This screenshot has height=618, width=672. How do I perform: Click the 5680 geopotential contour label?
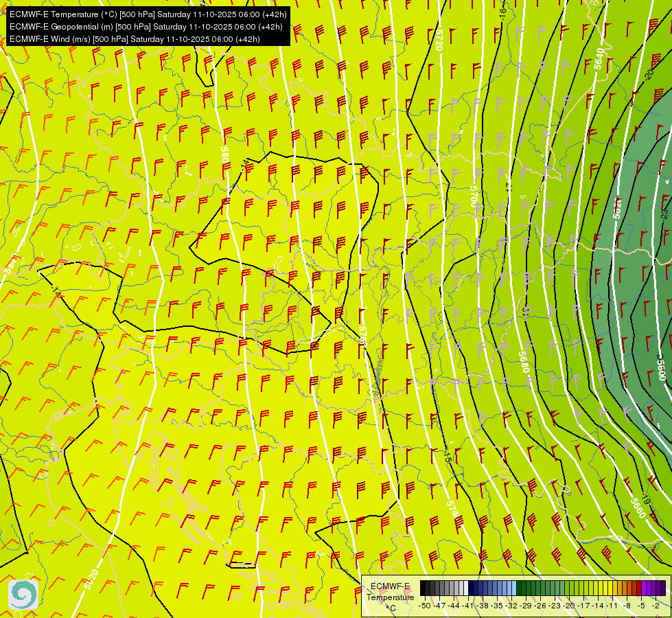coord(524,363)
